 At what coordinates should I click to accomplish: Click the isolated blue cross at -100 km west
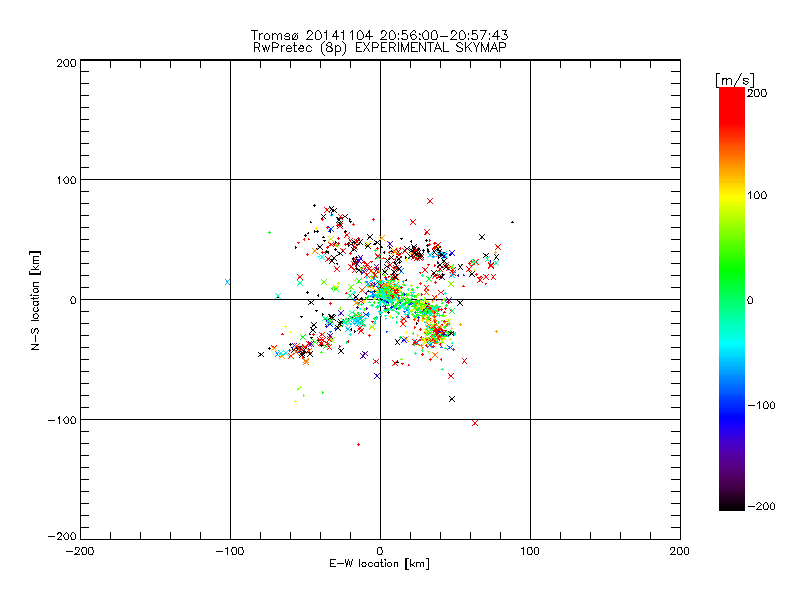coord(228,282)
